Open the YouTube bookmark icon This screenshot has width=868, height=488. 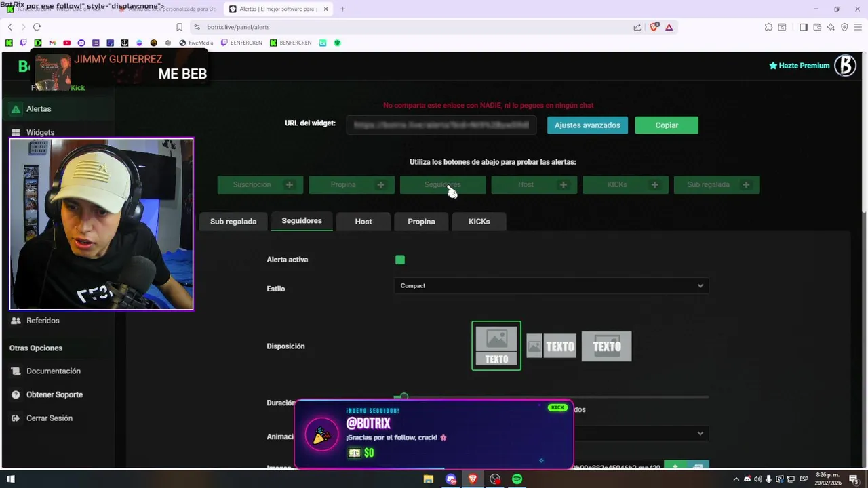point(66,43)
